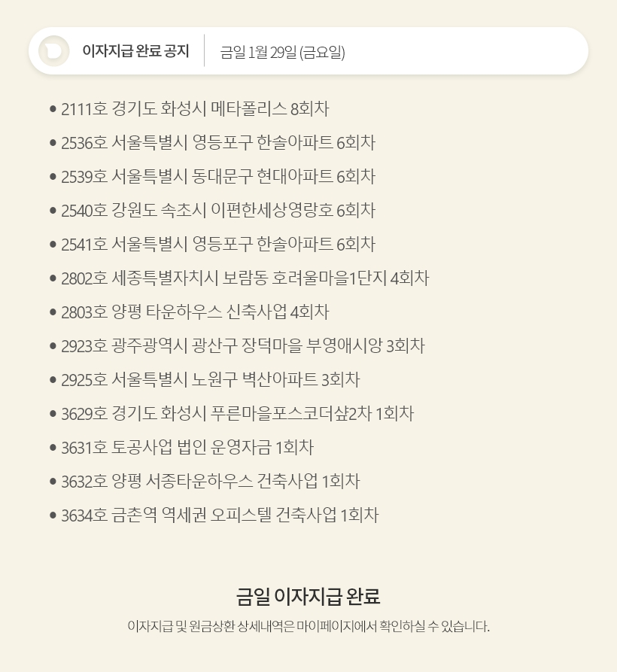Click bullet point beside 2111호 entry

pyautogui.click(x=53, y=109)
